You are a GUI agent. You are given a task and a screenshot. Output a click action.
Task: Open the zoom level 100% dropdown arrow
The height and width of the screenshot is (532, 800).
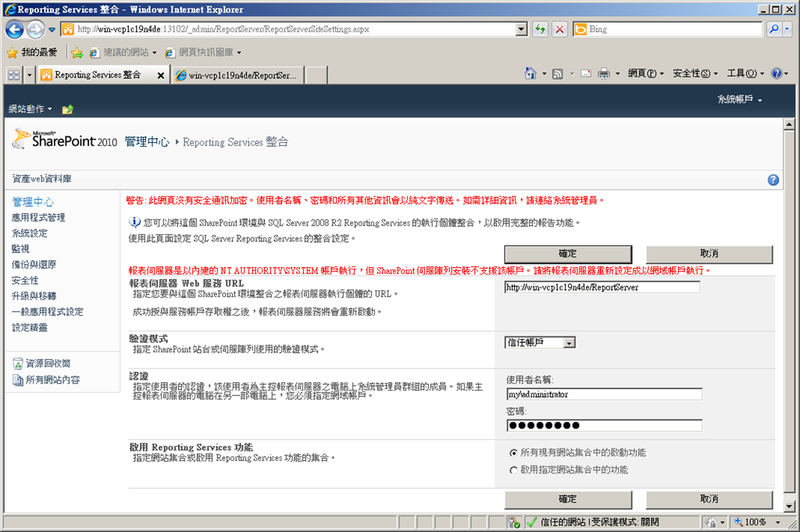point(778,523)
